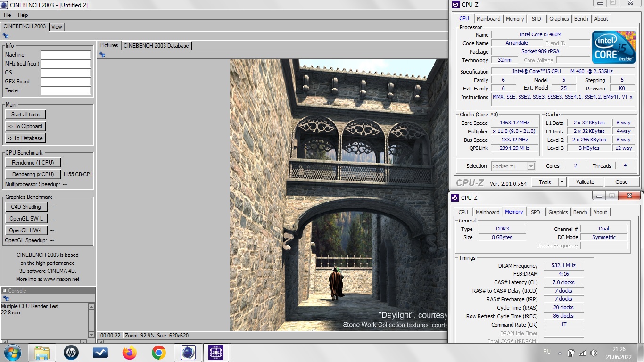Click the Tester input field
Image resolution: width=644 pixels, height=362 pixels.
click(x=66, y=90)
